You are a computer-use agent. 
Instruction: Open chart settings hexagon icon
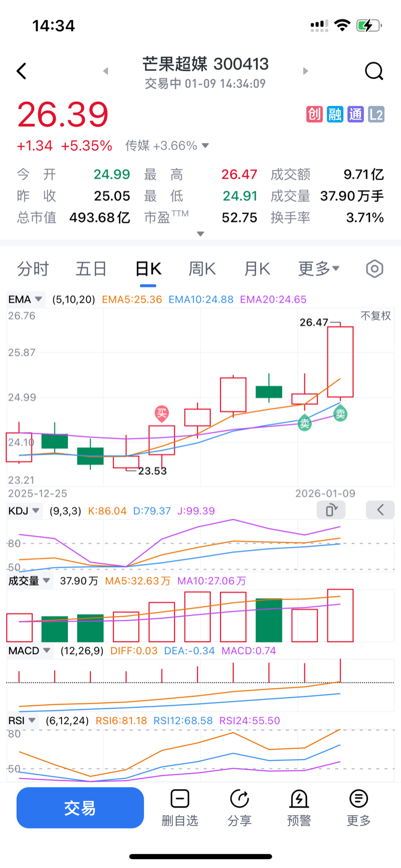[x=374, y=269]
